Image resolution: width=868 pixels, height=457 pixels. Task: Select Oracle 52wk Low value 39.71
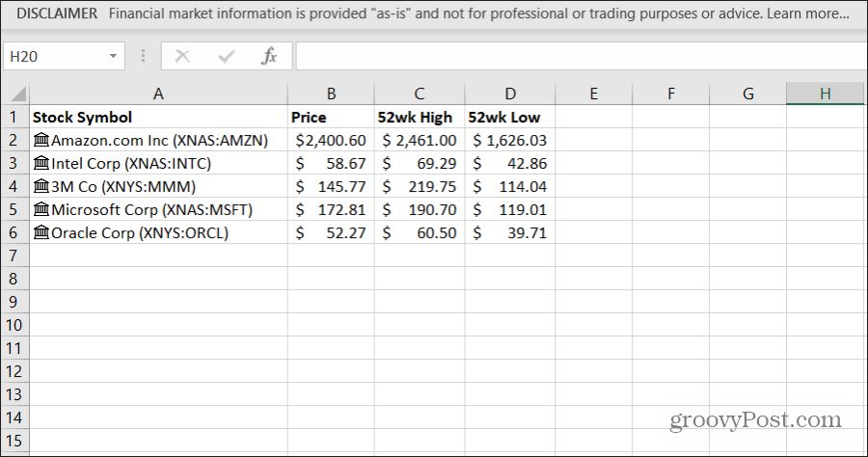click(509, 233)
